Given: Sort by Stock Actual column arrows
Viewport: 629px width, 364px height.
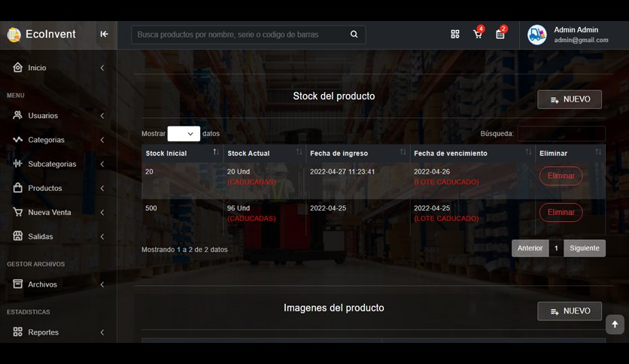Looking at the screenshot, I should click(299, 153).
